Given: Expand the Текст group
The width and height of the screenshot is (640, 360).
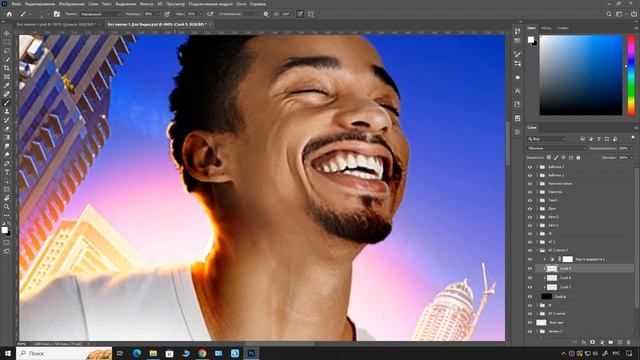Looking at the screenshot, I should [x=537, y=200].
